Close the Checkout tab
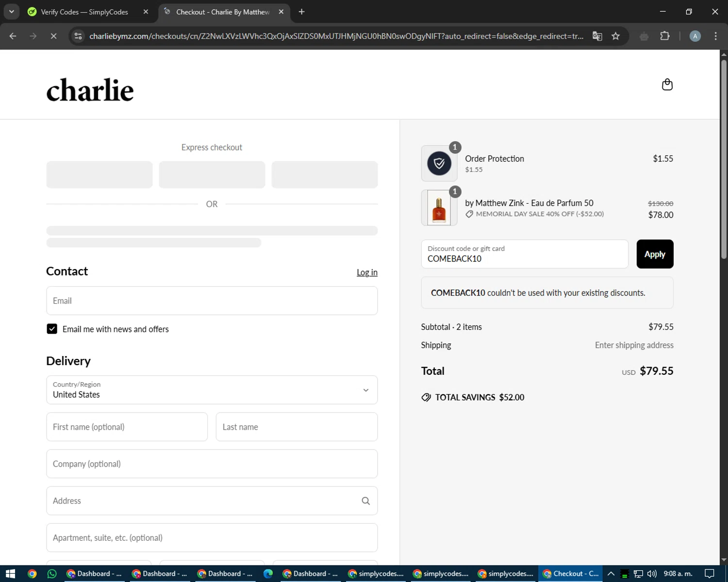 coord(281,12)
